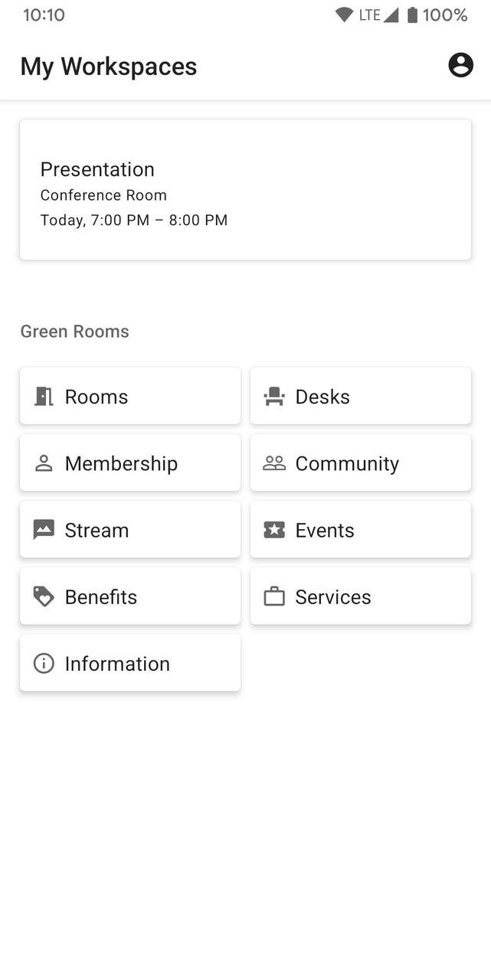Tap the heart tag Benefits icon
The height and width of the screenshot is (980, 491).
pyautogui.click(x=44, y=596)
